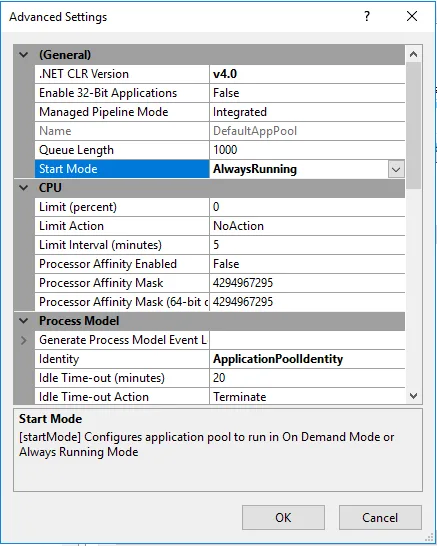Click the Limit (percent) value 0
The width and height of the screenshot is (437, 546).
click(x=307, y=207)
